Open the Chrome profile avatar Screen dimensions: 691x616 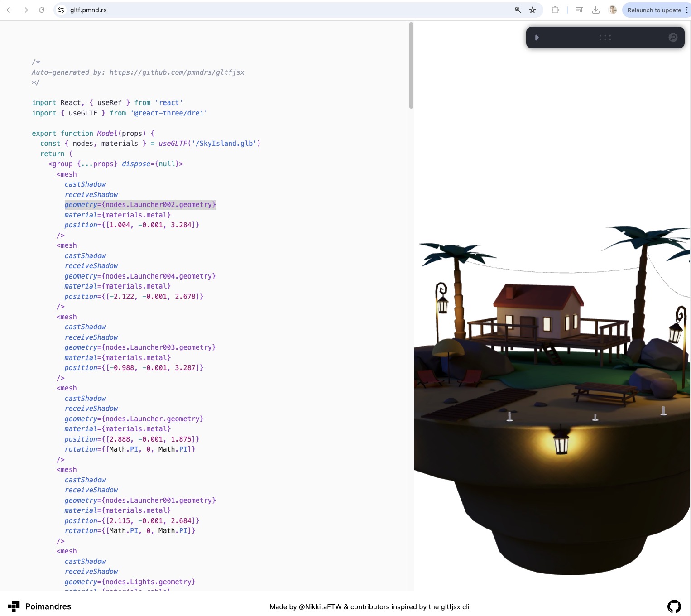tap(613, 10)
